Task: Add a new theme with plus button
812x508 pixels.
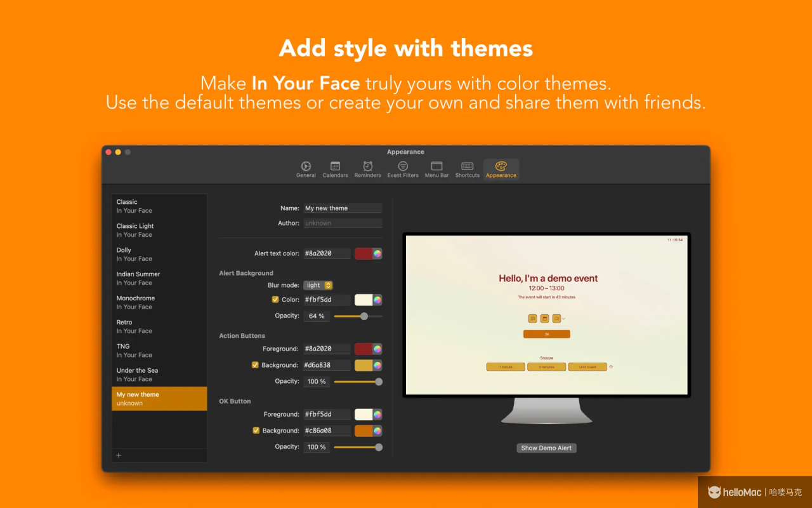Action: tap(119, 455)
